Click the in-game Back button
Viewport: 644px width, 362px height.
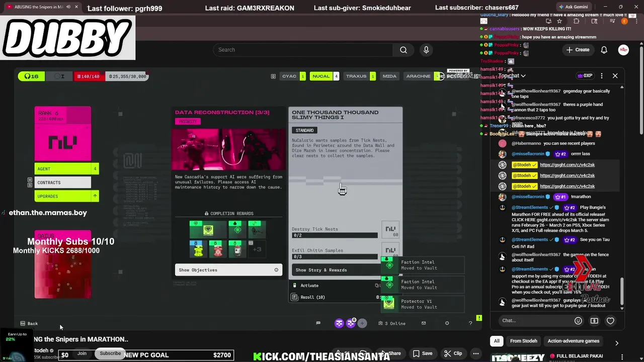coord(29,323)
